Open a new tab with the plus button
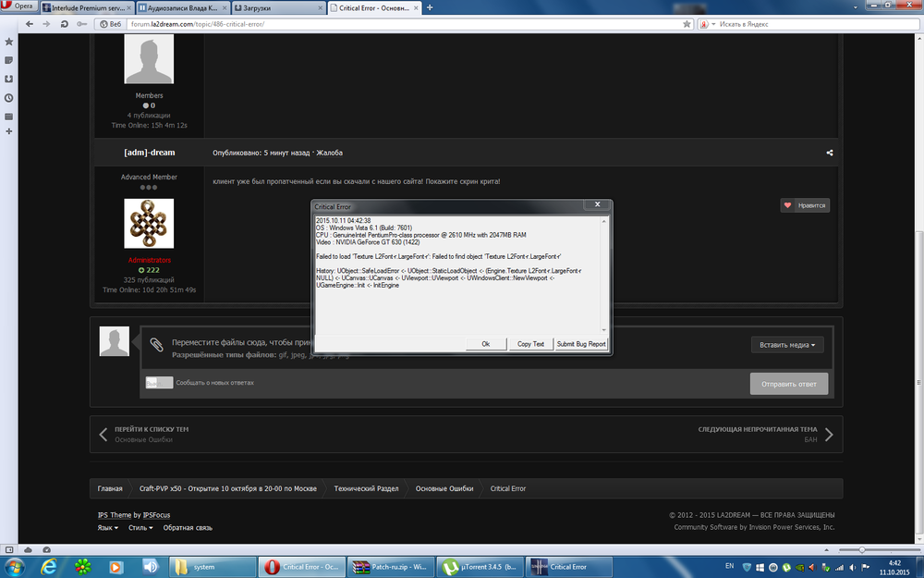This screenshot has width=924, height=578. [430, 6]
